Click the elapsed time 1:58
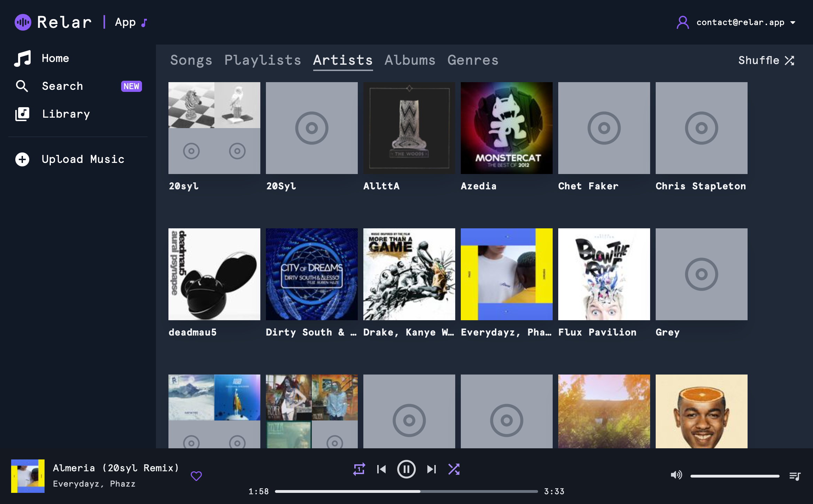Screen dimensions: 813x504 (x=259, y=491)
